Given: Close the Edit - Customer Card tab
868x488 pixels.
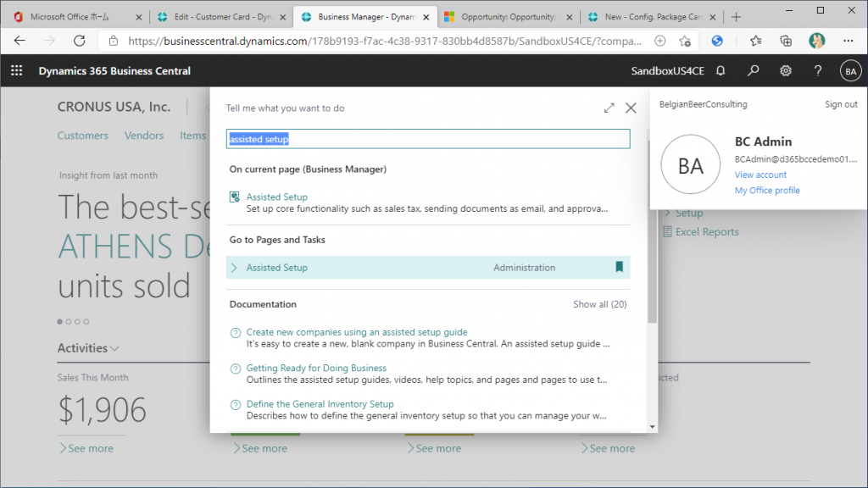Looking at the screenshot, I should tap(283, 17).
